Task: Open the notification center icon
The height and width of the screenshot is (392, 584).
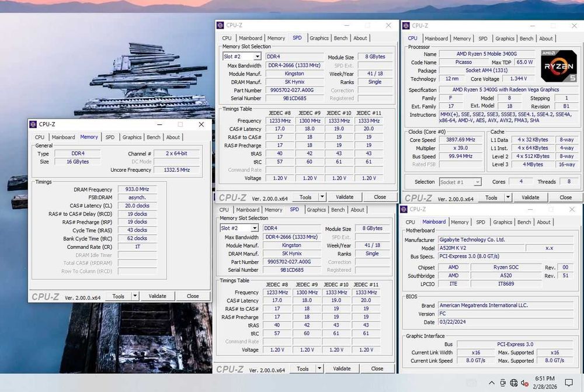Action: [x=570, y=383]
